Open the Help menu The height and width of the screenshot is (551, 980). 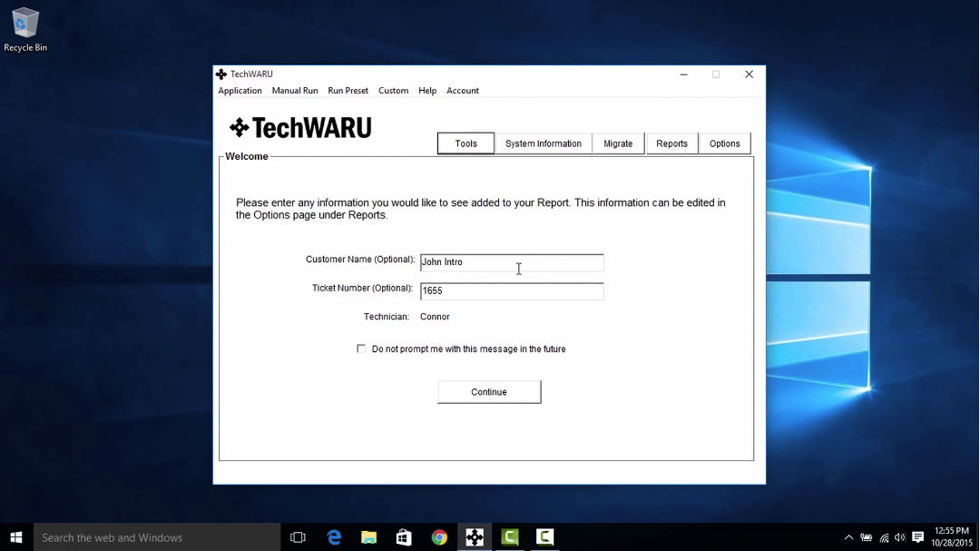pos(427,91)
